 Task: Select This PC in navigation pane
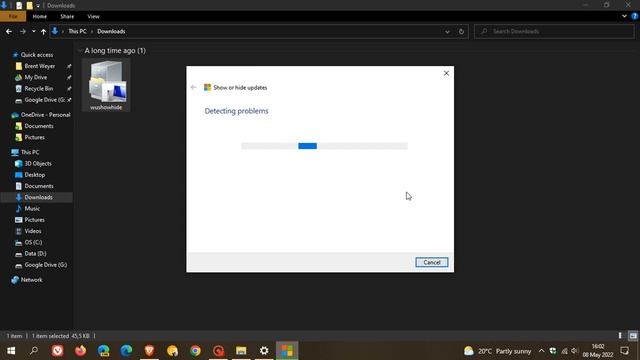coord(30,152)
